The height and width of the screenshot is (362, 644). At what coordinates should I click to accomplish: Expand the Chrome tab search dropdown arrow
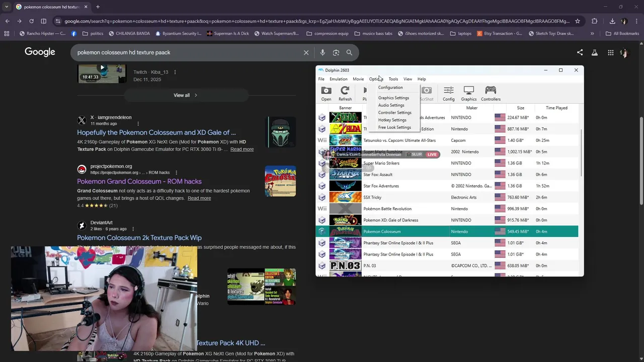7,7
